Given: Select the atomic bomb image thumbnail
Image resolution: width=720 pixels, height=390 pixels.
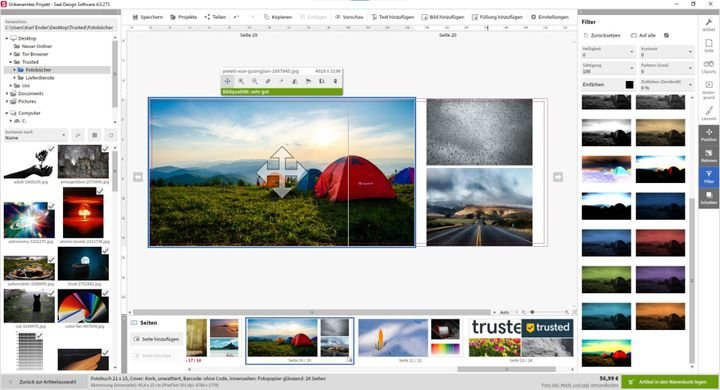Looking at the screenshot, I should (83, 212).
